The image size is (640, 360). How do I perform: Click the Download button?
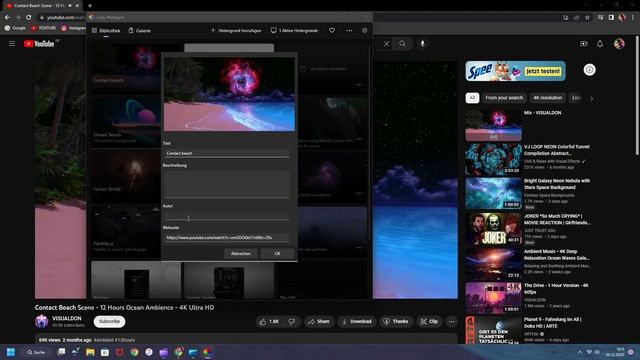click(x=357, y=322)
